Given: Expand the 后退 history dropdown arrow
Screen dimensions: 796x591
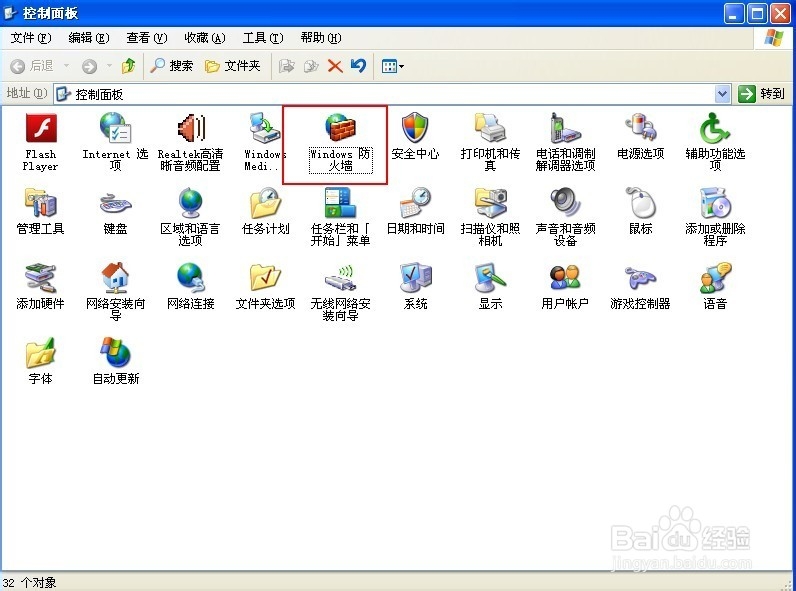Looking at the screenshot, I should tap(66, 66).
